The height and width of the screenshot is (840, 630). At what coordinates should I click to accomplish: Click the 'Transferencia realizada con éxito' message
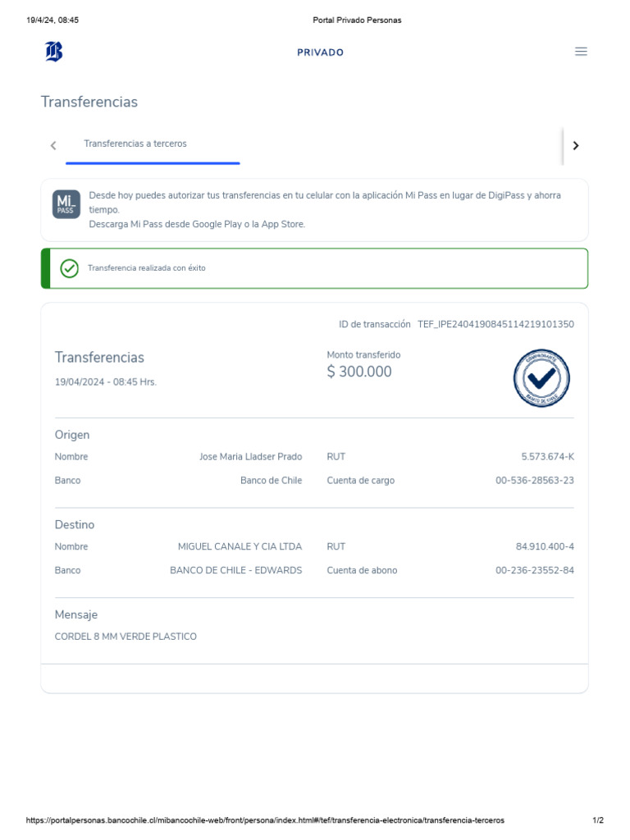[x=146, y=268]
